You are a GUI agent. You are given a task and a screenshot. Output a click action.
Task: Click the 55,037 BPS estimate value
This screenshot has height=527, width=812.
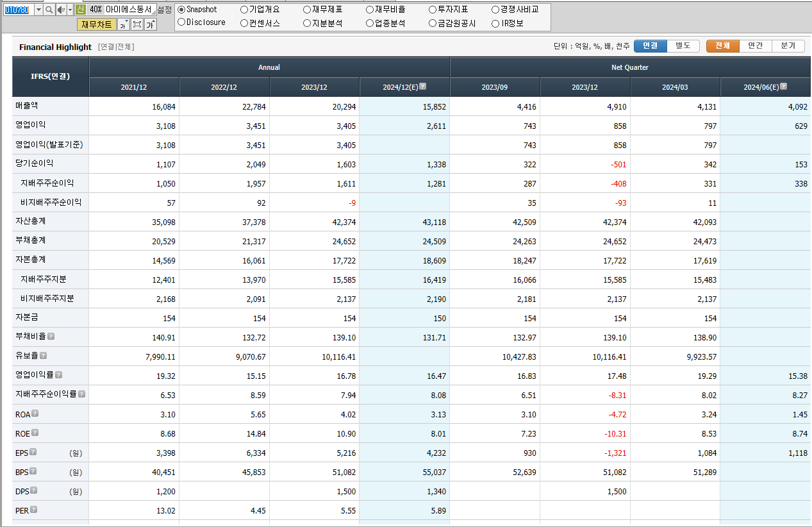pos(434,473)
